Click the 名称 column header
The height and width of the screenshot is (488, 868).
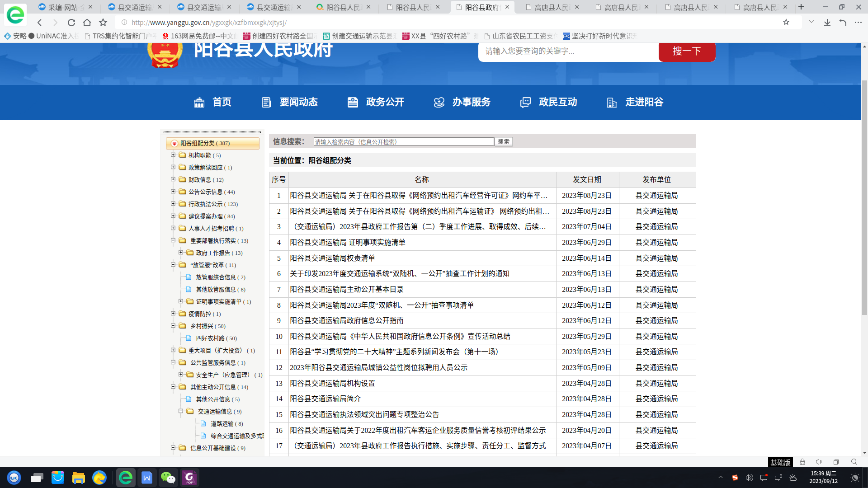pos(422,180)
